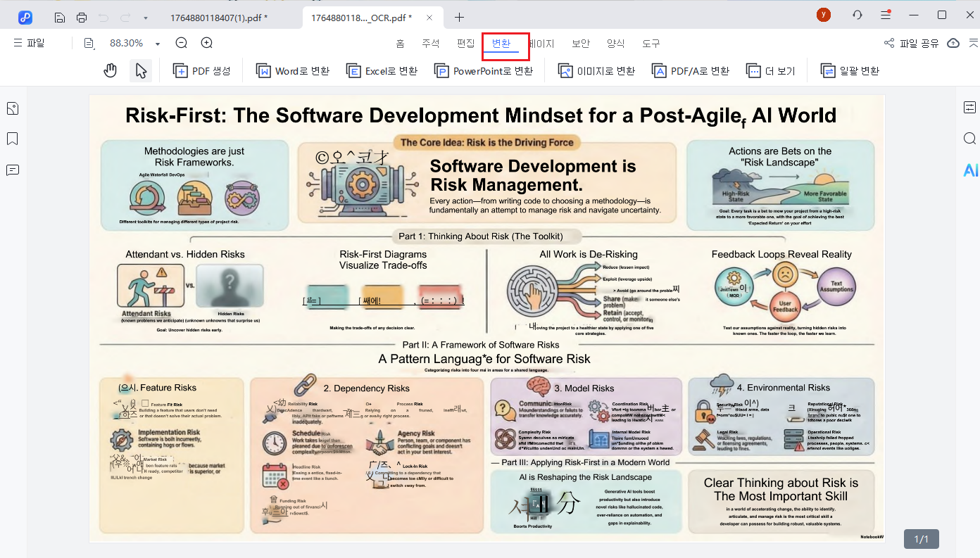
Task: Select the arrow cursor tool
Action: (141, 70)
